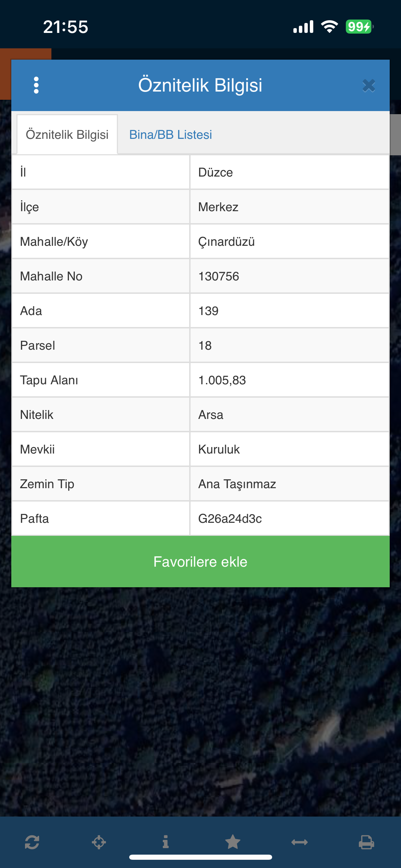This screenshot has width=401, height=868.
Task: Select the Öznitelik Bilgisi tab
Action: pyautogui.click(x=67, y=135)
